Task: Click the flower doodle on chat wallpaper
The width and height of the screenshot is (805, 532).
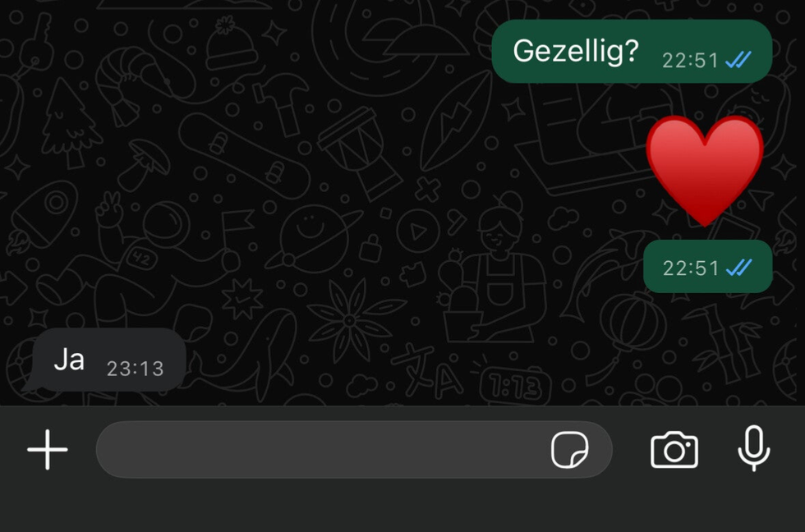Action: (350, 320)
